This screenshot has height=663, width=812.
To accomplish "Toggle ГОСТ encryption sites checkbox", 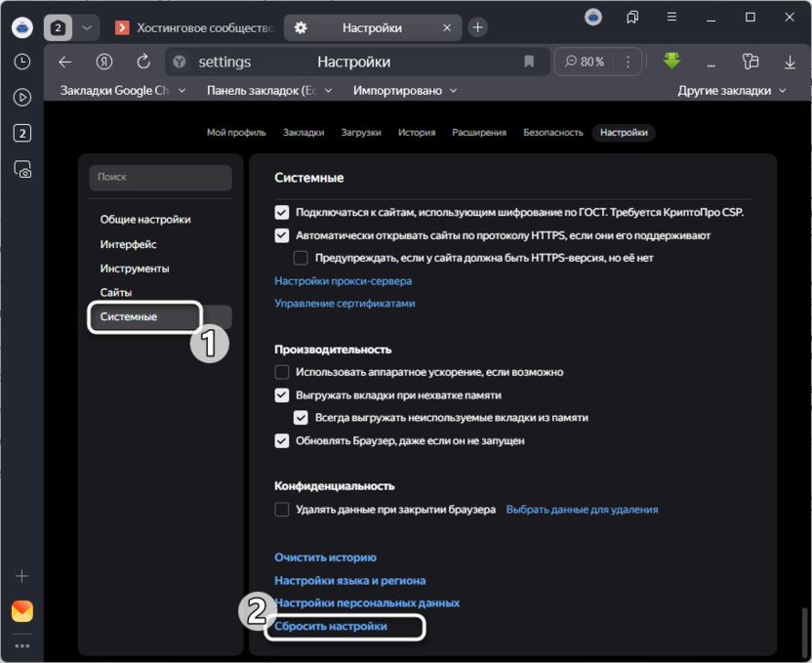I will pyautogui.click(x=282, y=212).
